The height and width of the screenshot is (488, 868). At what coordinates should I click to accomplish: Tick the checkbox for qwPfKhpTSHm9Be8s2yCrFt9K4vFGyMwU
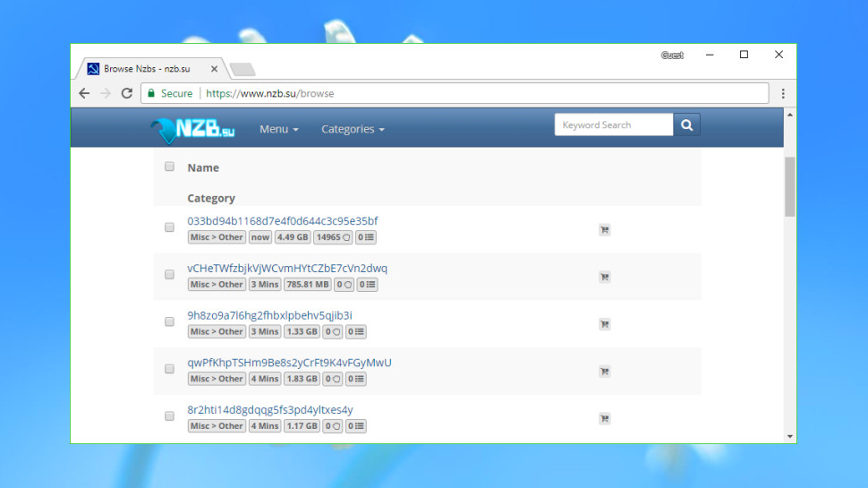pyautogui.click(x=169, y=368)
